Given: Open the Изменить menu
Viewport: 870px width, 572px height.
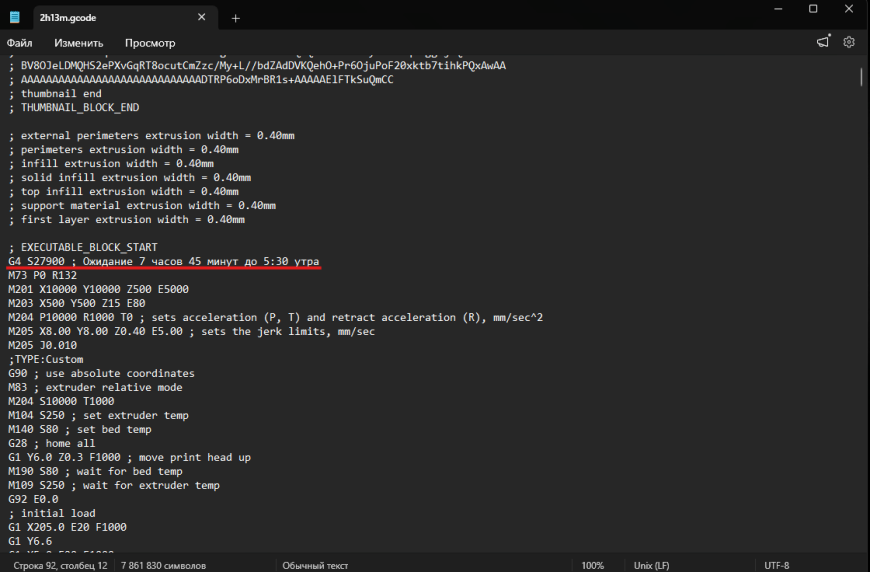Looking at the screenshot, I should [x=79, y=43].
